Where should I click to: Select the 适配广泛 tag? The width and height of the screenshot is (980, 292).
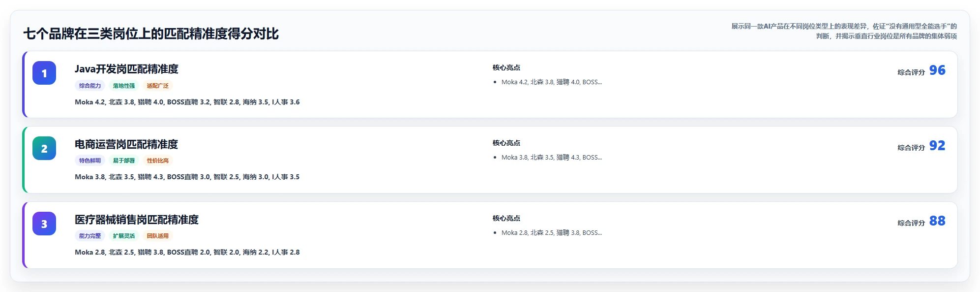[x=158, y=86]
